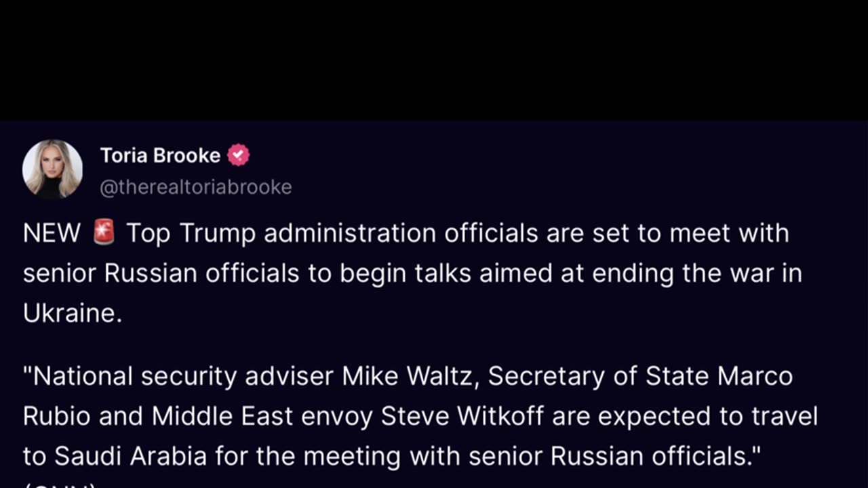This screenshot has width=868, height=488.
Task: Click the name Mike Waltz
Action: [x=412, y=375]
